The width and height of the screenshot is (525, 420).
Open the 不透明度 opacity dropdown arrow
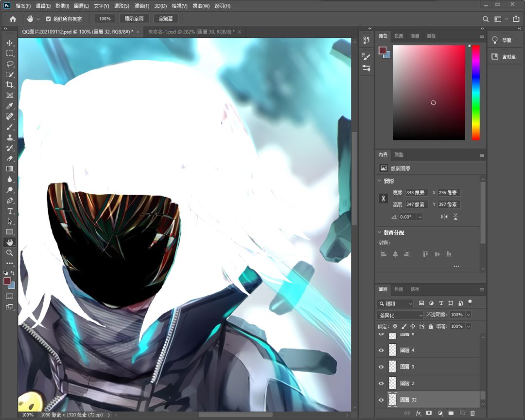point(469,315)
